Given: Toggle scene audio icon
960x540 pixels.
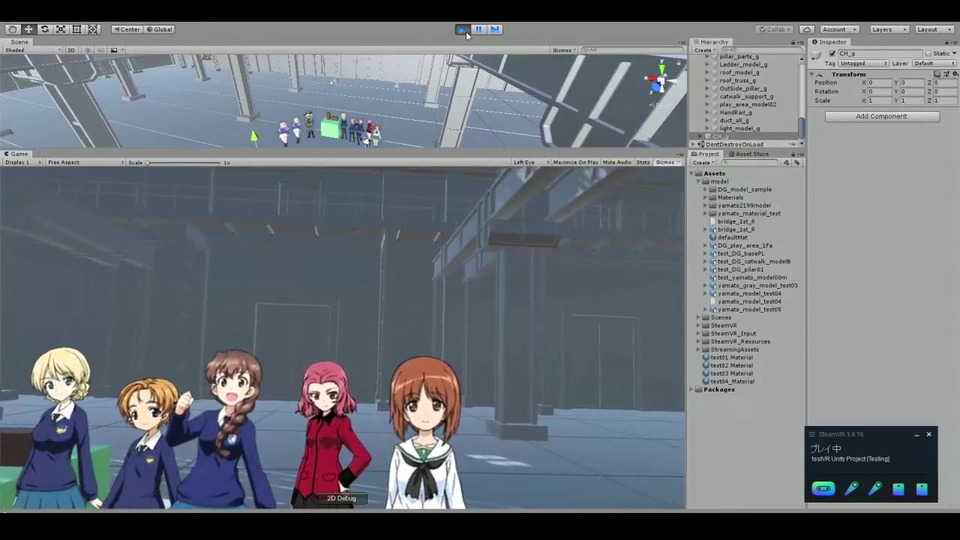Looking at the screenshot, I should point(100,50).
